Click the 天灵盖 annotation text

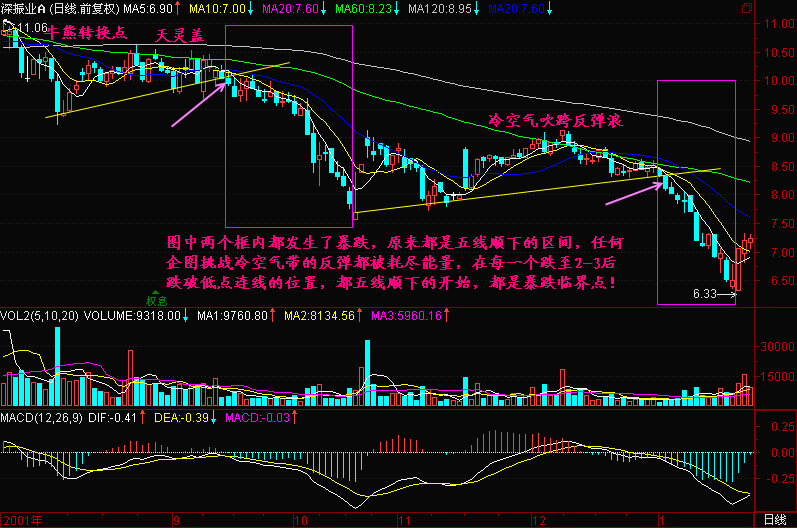[x=180, y=36]
